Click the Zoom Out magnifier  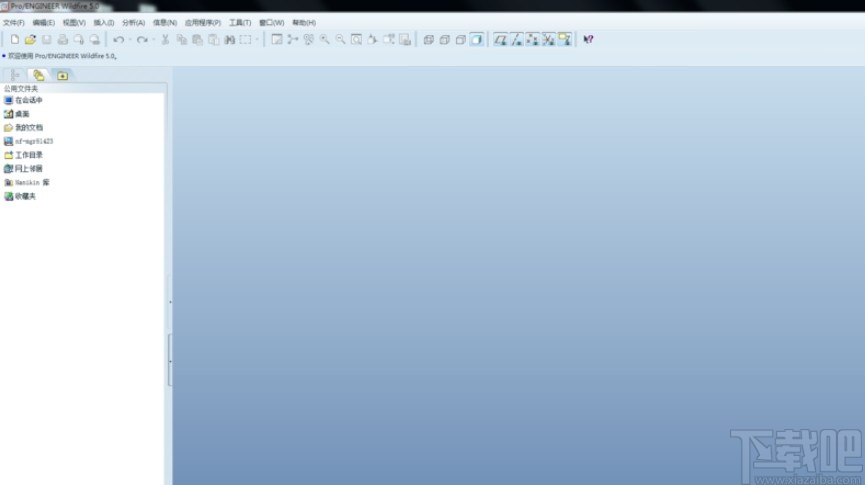click(x=340, y=39)
